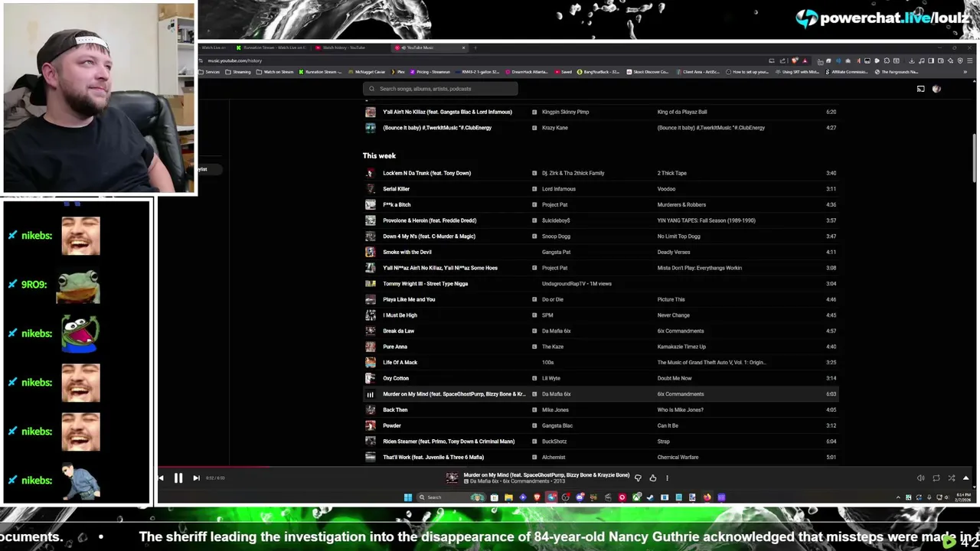Screen dimensions: 980x551
Task: Open Windows Start menu
Action: point(408,497)
